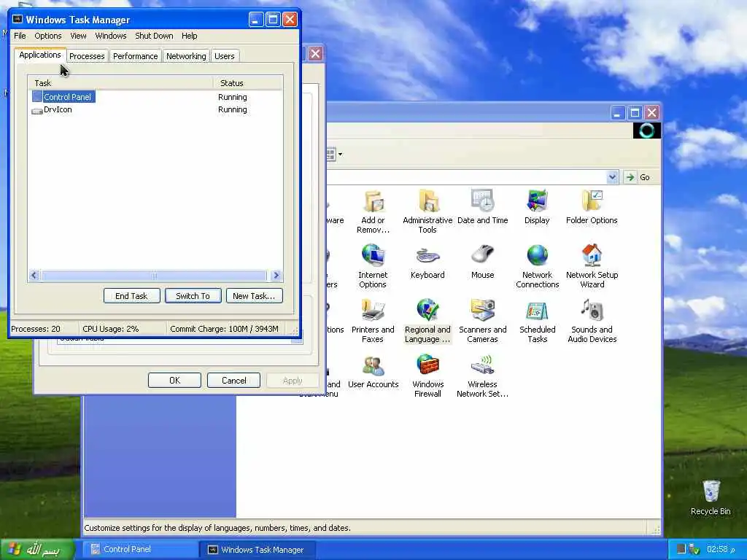Open the File menu in Task Manager
The image size is (747, 560).
tap(20, 36)
